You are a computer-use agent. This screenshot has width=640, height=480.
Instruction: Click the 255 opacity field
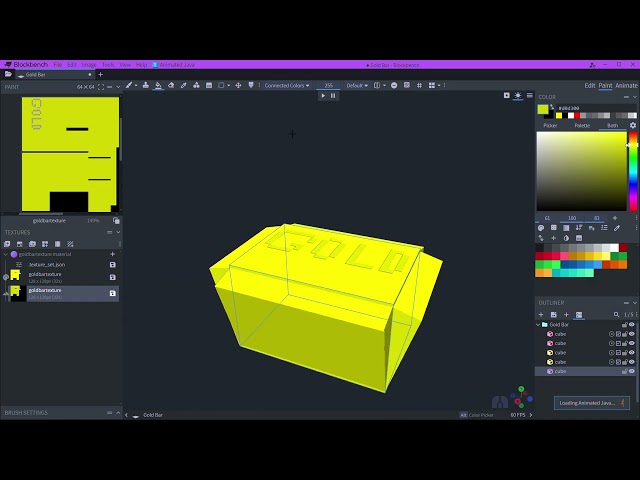(x=329, y=85)
